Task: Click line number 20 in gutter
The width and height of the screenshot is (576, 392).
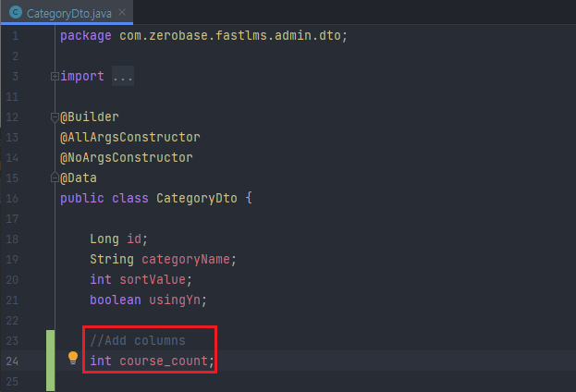Action: coord(12,280)
